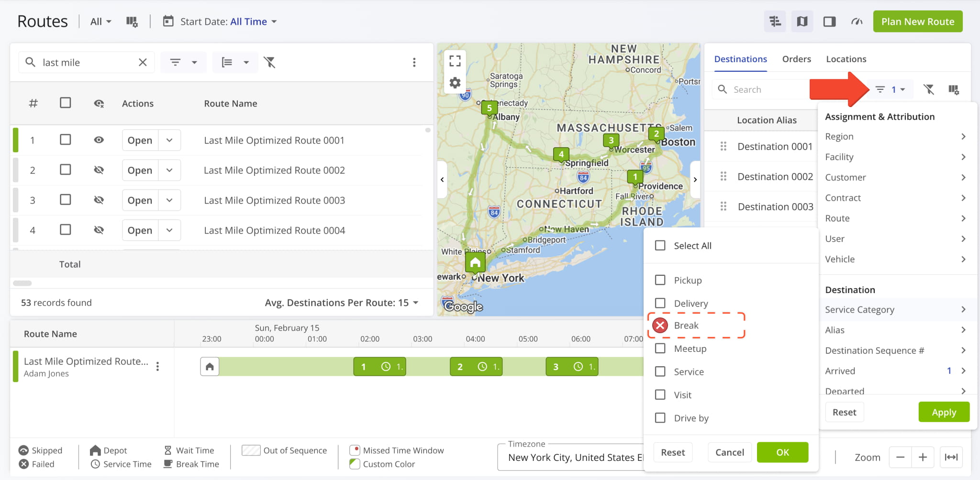Select the Destinations tab
This screenshot has width=980, height=480.
pyautogui.click(x=740, y=59)
